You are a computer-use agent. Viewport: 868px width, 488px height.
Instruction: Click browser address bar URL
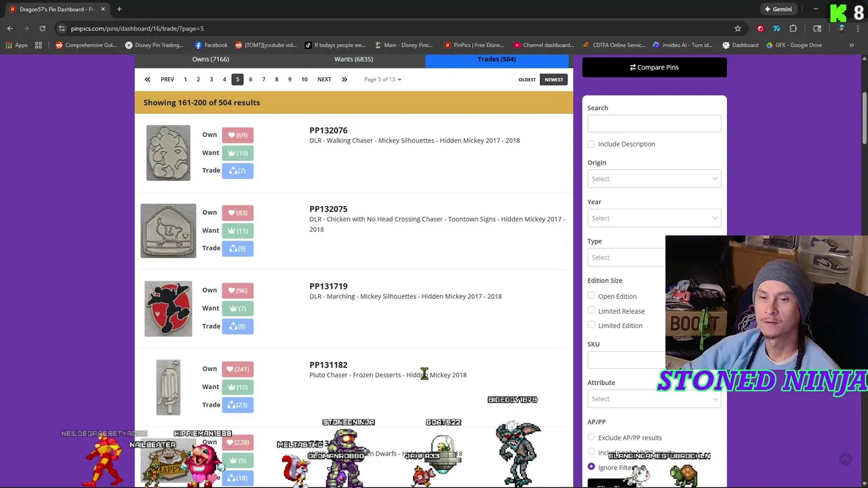137,28
